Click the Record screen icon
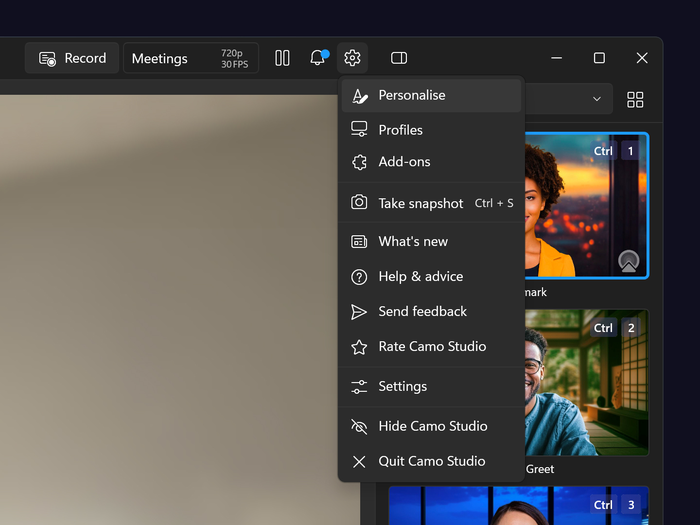 [x=47, y=58]
